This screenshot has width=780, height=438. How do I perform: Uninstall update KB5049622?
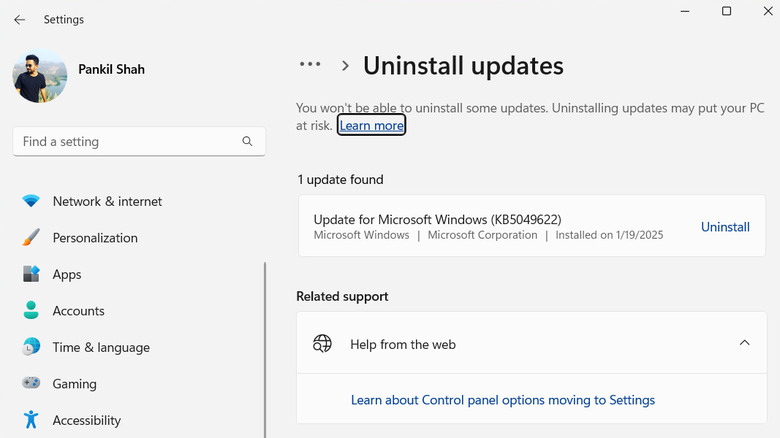725,227
